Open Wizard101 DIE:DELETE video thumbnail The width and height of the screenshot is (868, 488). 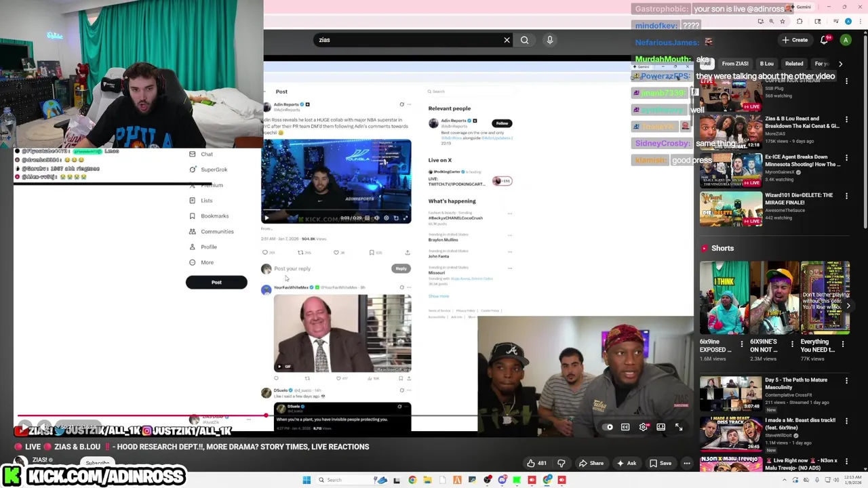pyautogui.click(x=731, y=209)
